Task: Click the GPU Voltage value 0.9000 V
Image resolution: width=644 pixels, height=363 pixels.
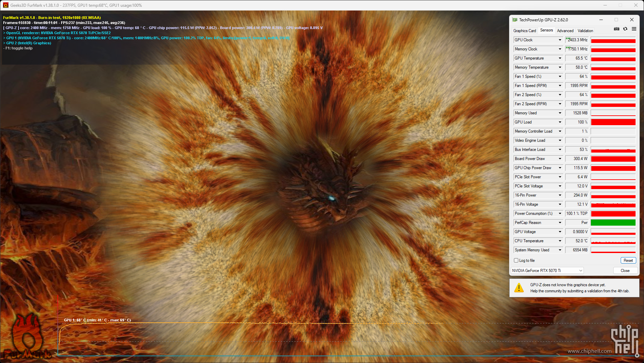Action: (x=577, y=232)
